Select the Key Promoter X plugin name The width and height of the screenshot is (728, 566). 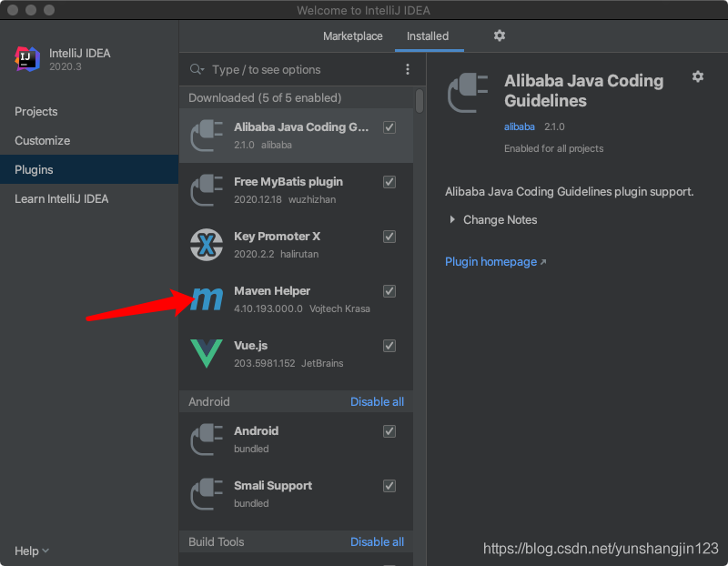(278, 237)
